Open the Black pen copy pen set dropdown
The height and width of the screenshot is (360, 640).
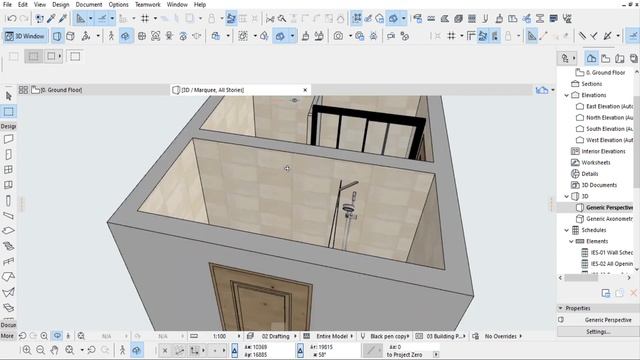click(x=389, y=336)
